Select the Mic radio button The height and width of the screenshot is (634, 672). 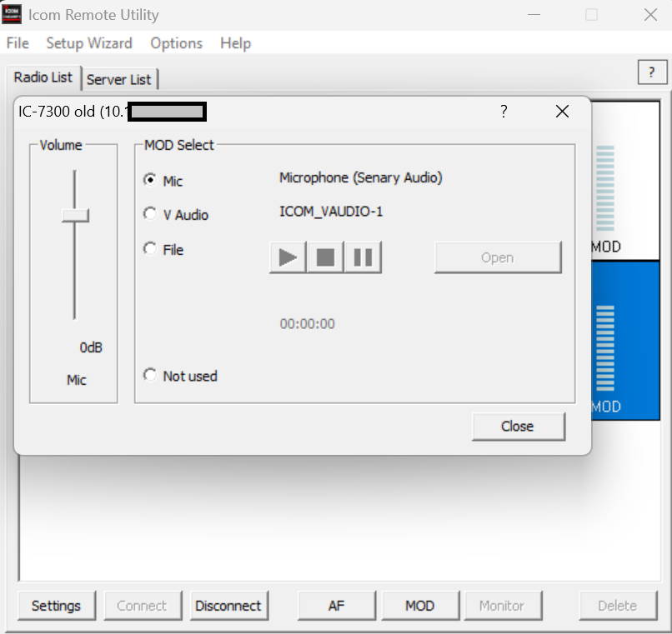click(150, 180)
